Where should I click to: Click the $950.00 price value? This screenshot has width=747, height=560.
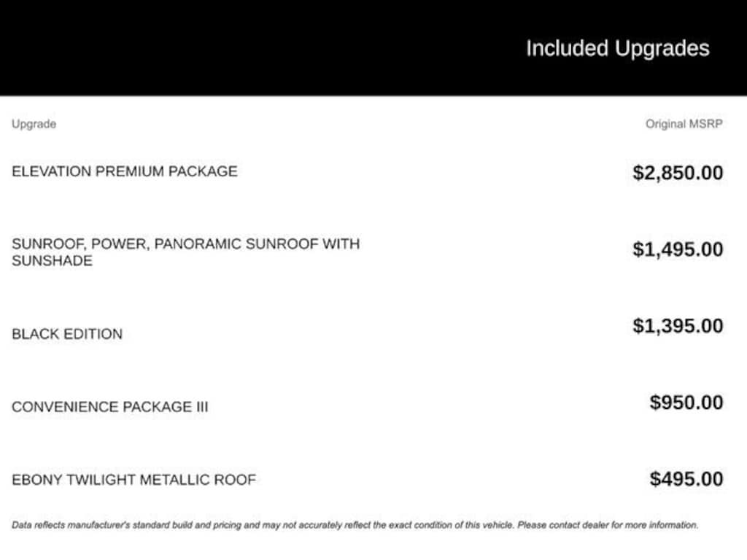coord(686,402)
